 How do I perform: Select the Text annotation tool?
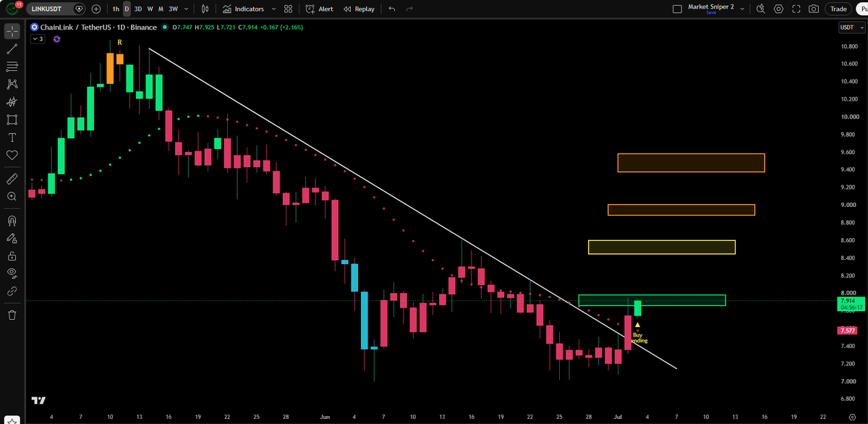click(x=12, y=137)
